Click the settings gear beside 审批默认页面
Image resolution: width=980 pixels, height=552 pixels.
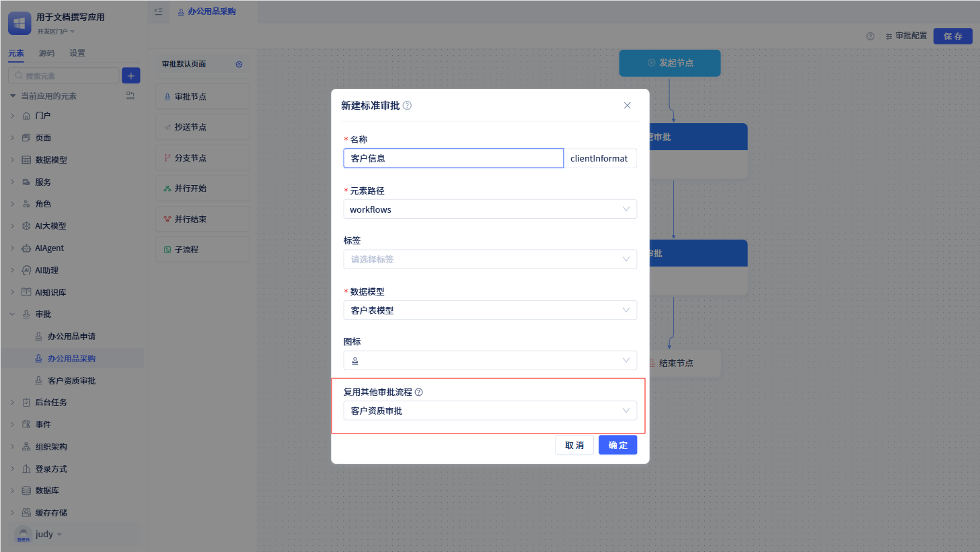[239, 64]
